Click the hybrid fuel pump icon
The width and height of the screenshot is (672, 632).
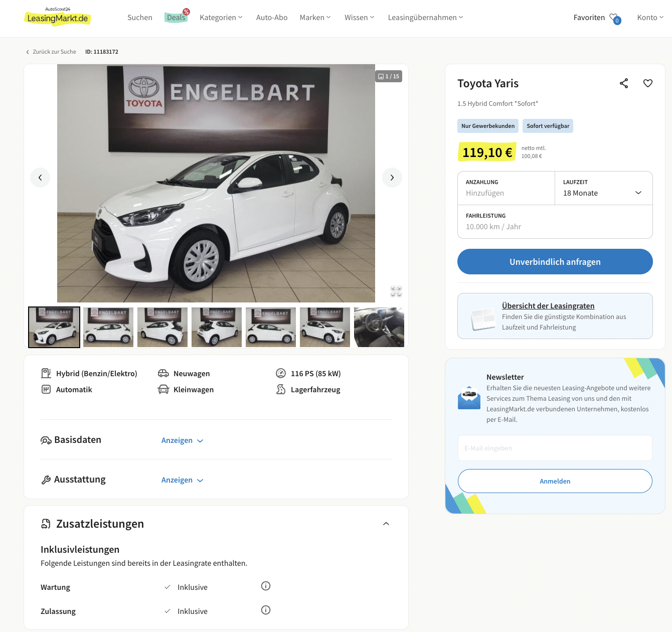pos(46,373)
